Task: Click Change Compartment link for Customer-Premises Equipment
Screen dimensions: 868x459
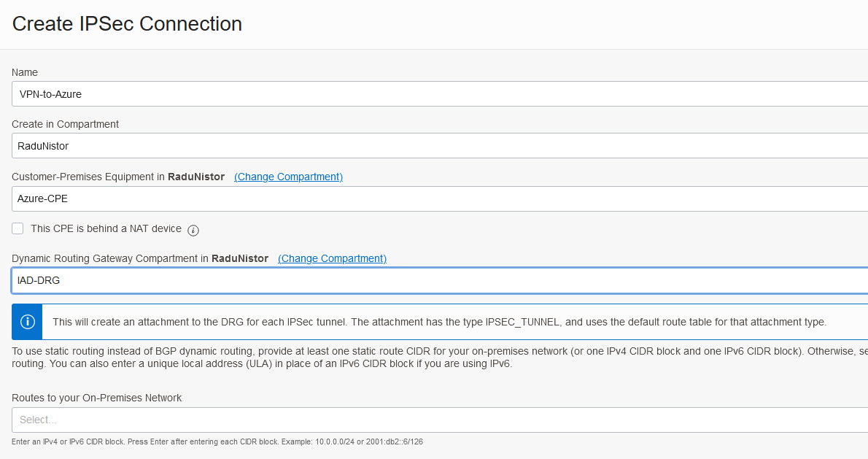Action: (288, 177)
